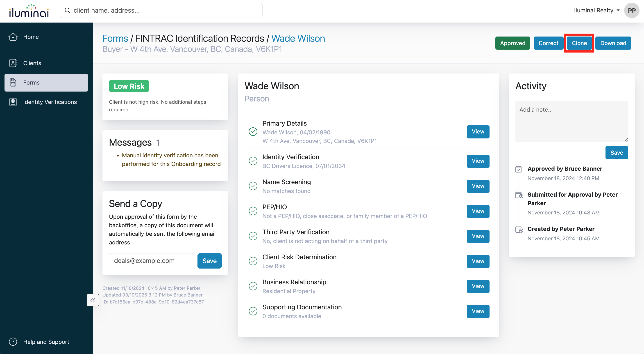This screenshot has width=644, height=354.
Task: Click the Home house icon in sidebar
Action: pyautogui.click(x=13, y=37)
